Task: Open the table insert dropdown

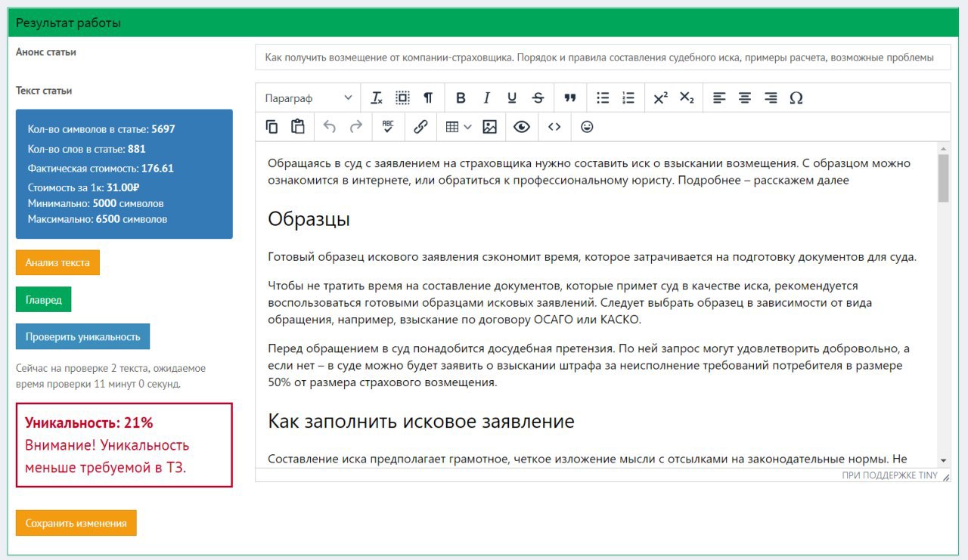Action: pyautogui.click(x=458, y=127)
